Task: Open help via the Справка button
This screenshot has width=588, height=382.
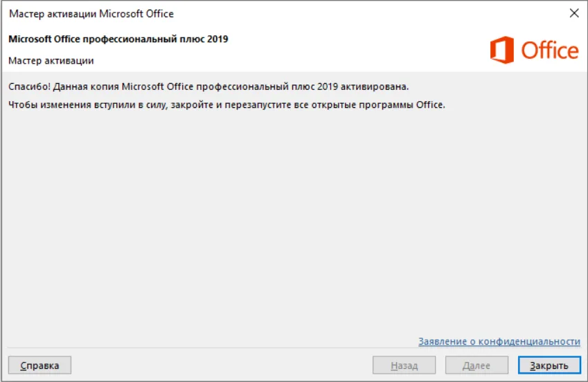Action: [39, 365]
